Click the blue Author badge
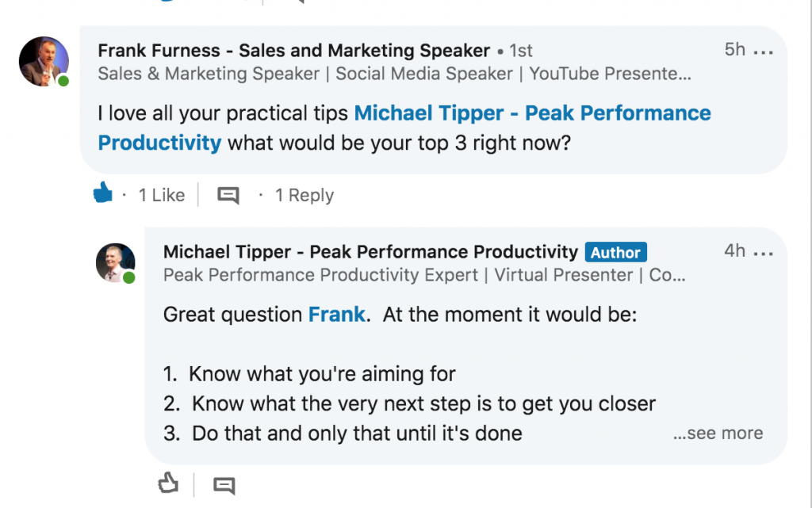 615,253
